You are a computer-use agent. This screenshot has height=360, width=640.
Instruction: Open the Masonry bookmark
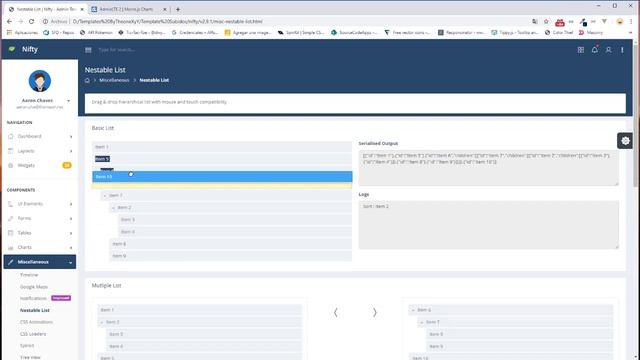click(x=591, y=33)
